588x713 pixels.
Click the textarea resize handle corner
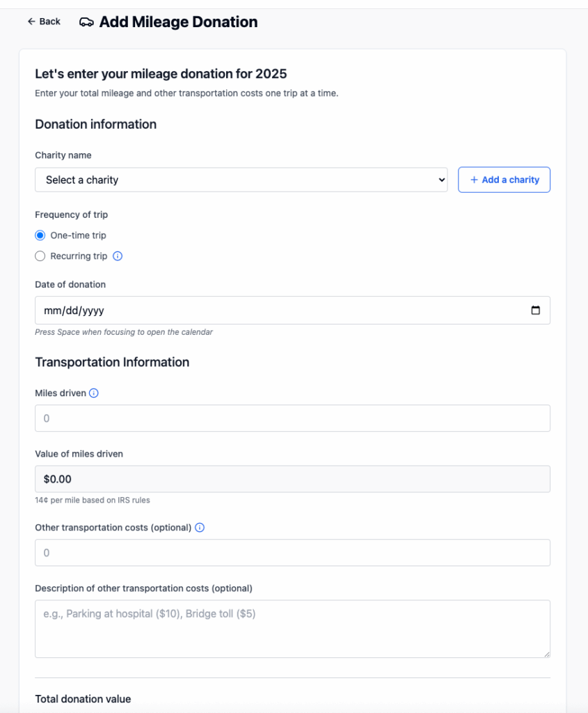point(546,654)
